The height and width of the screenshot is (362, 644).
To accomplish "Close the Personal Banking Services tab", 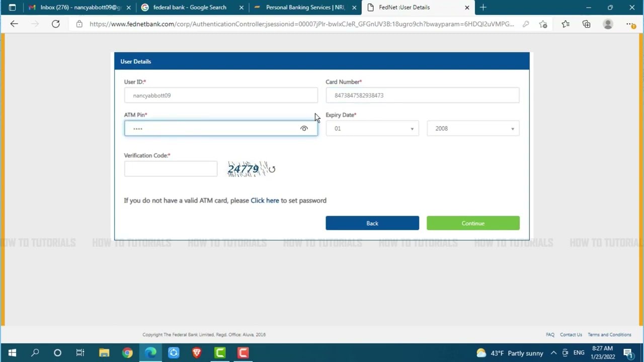I will pyautogui.click(x=354, y=8).
